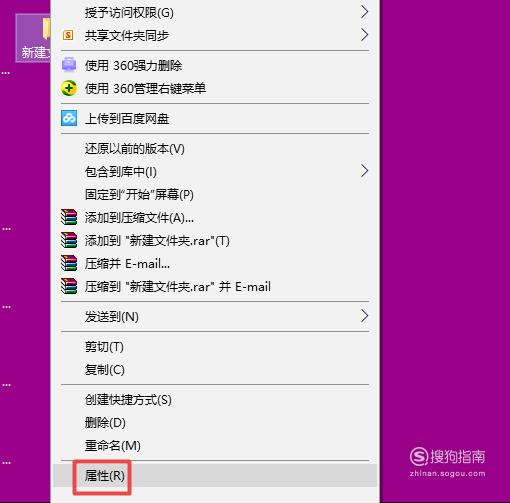Click WinRAR icon beside 压缩到 "新建文件夹.rar" 并 E-mail
Screen dimensions: 510x503
[69, 286]
